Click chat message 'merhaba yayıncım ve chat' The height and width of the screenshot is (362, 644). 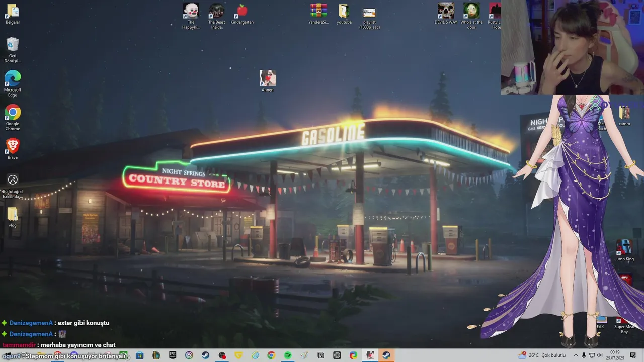[78, 345]
